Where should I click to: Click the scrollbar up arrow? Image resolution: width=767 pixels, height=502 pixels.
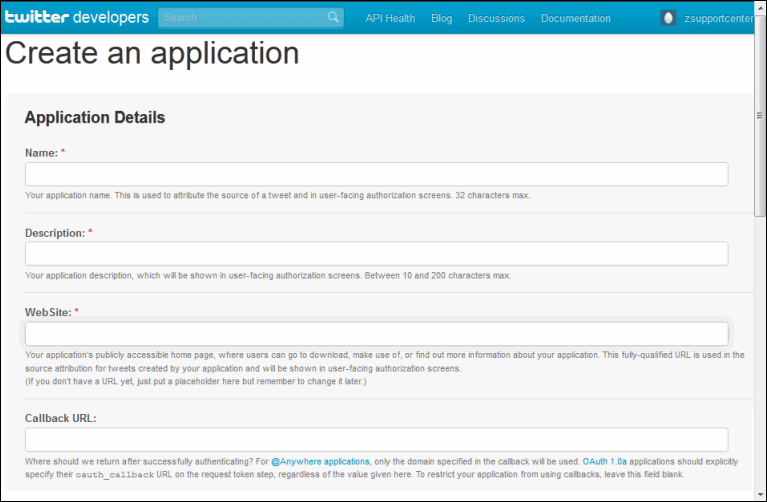click(x=760, y=7)
